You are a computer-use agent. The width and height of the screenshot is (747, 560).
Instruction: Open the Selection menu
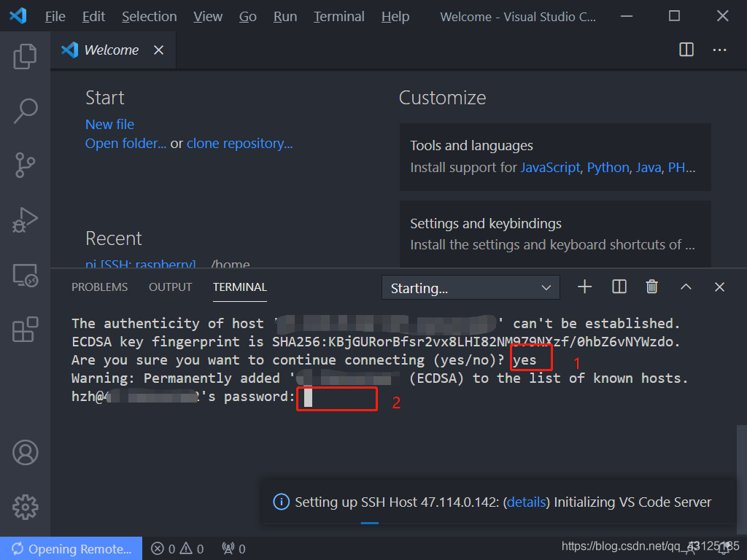coord(149,17)
